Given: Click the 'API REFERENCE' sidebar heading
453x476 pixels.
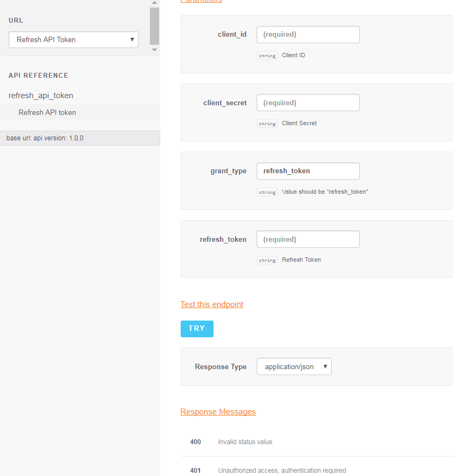Looking at the screenshot, I should click(x=38, y=76).
